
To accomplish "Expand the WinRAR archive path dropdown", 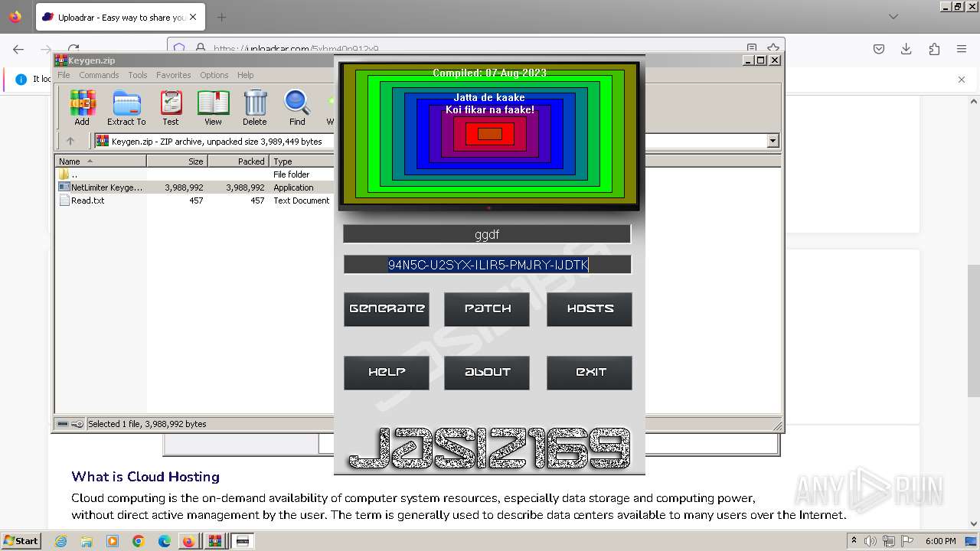I will [x=773, y=141].
